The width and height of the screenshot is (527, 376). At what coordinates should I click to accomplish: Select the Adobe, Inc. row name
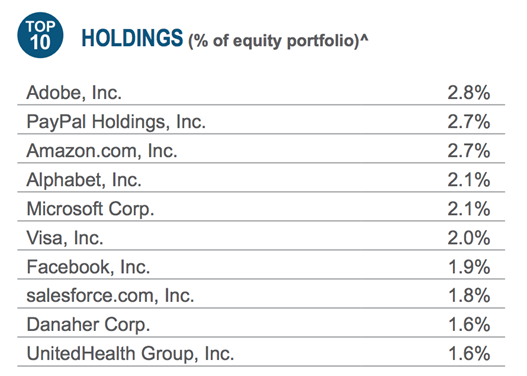(x=74, y=92)
